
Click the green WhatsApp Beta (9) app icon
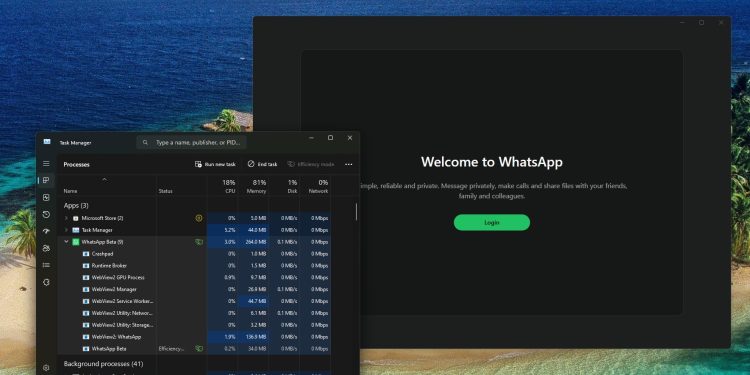[76, 242]
